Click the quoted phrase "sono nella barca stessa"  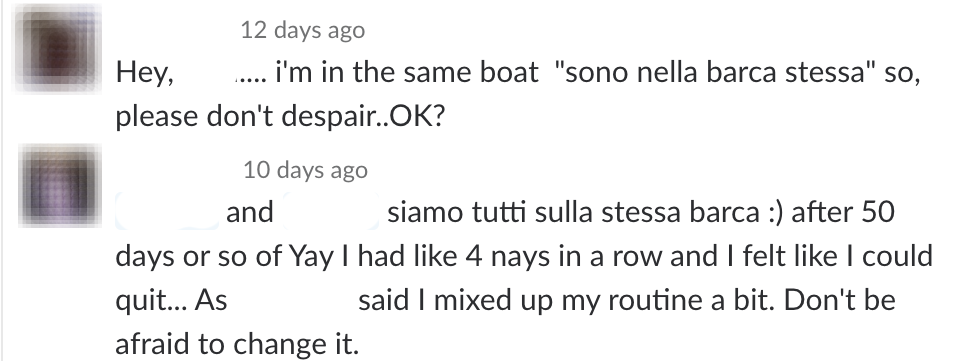pos(715,73)
